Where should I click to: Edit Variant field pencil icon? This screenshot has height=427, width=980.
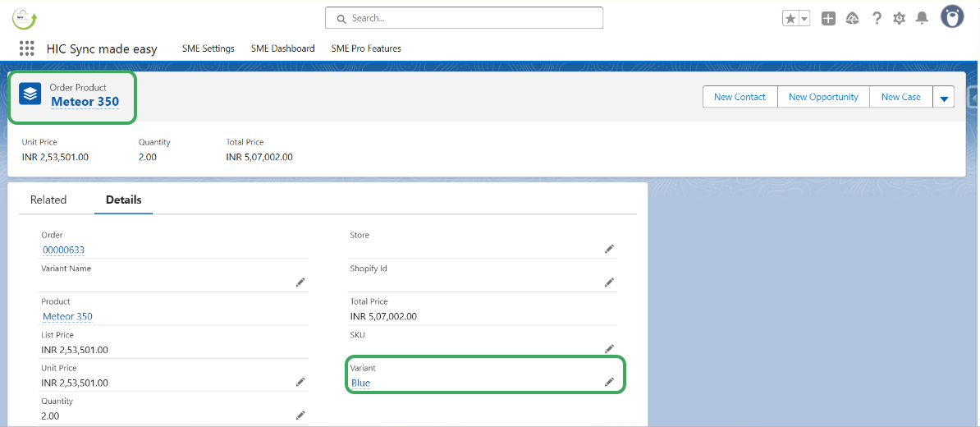[609, 382]
